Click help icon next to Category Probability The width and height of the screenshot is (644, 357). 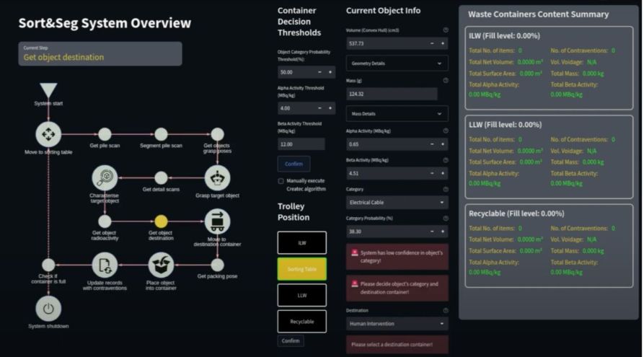[x=446, y=218]
